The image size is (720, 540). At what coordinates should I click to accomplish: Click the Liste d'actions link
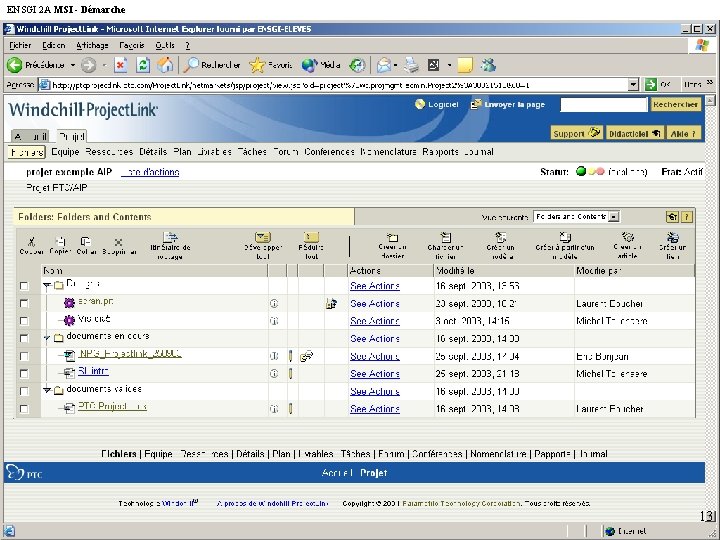pyautogui.click(x=150, y=172)
